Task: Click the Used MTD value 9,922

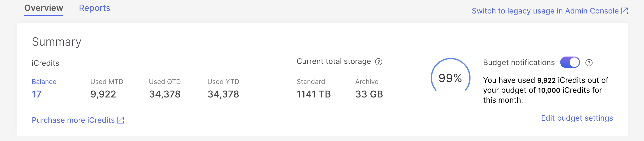Action: point(103,94)
